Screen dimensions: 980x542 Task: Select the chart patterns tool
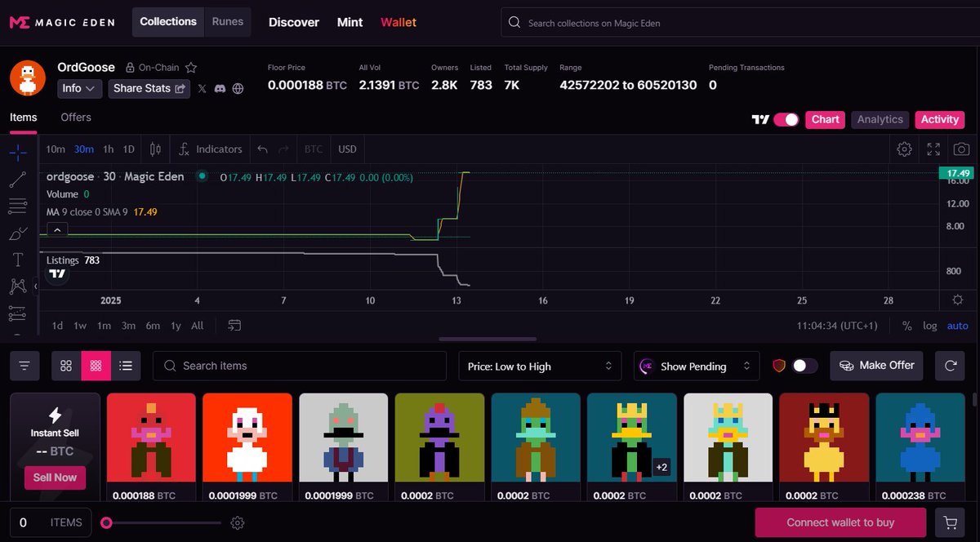coord(18,287)
